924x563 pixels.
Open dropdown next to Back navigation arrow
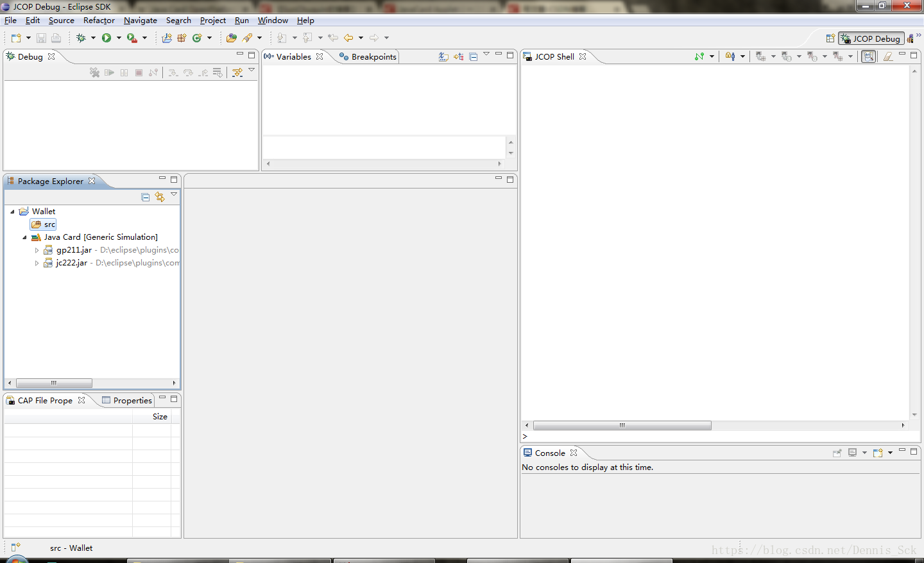click(361, 38)
